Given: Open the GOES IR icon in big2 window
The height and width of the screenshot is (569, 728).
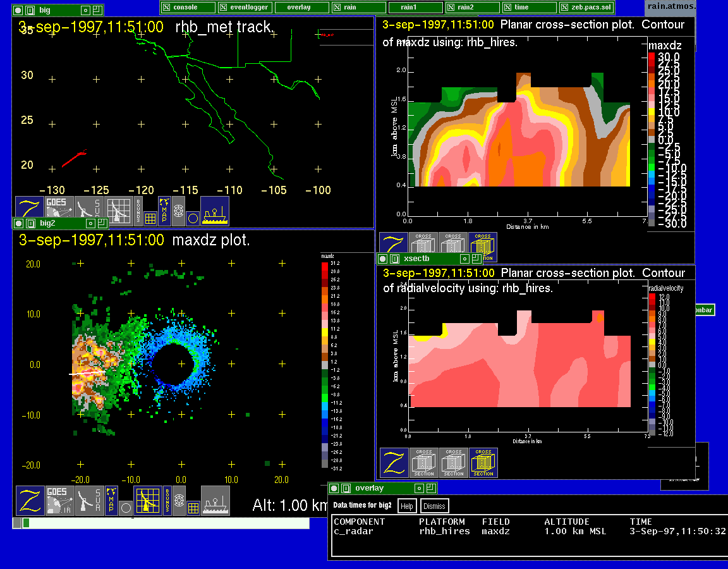Looking at the screenshot, I should click(x=59, y=501).
